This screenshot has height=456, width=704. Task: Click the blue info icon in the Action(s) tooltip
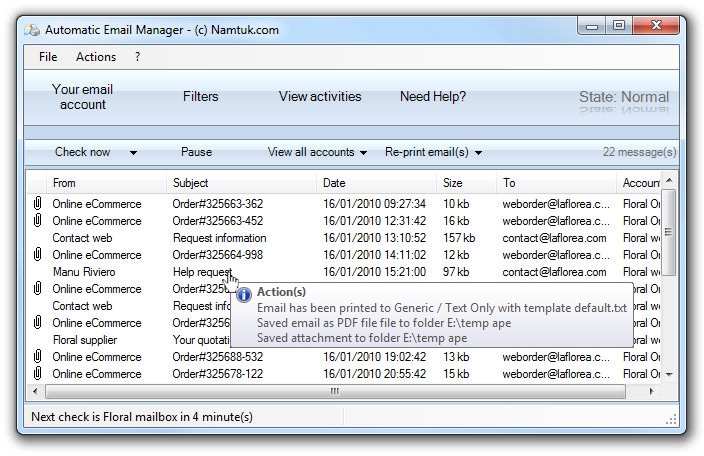(x=244, y=293)
